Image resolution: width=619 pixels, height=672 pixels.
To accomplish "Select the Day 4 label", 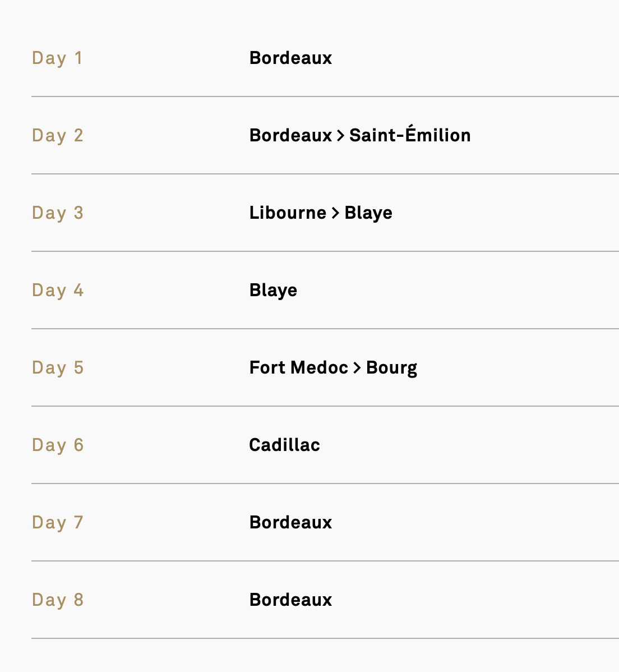I will point(57,291).
